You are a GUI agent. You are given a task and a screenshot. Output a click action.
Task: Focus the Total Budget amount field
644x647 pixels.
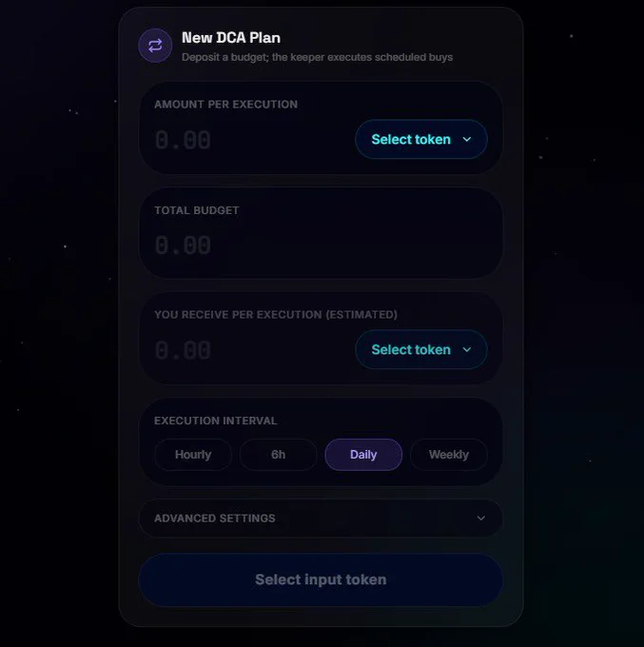(x=321, y=245)
